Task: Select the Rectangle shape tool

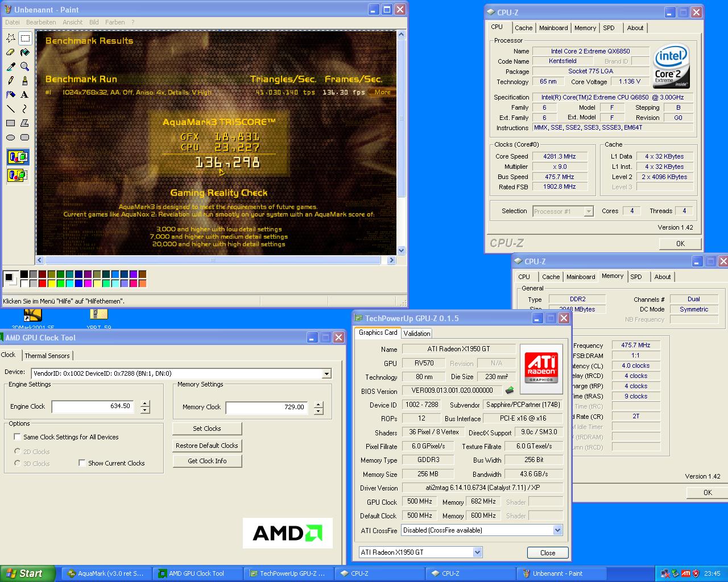Action: click(11, 123)
